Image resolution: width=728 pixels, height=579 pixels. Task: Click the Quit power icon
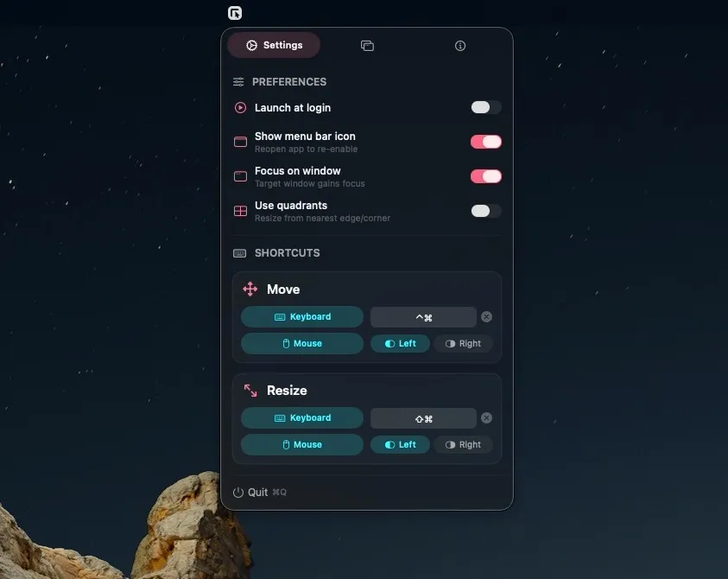click(x=238, y=493)
